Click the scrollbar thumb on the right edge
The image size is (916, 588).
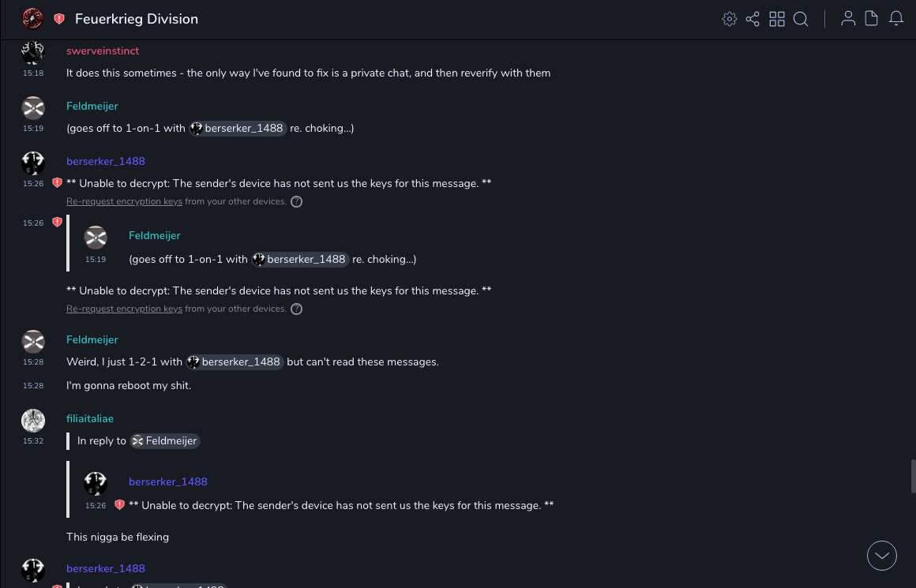pos(913,477)
